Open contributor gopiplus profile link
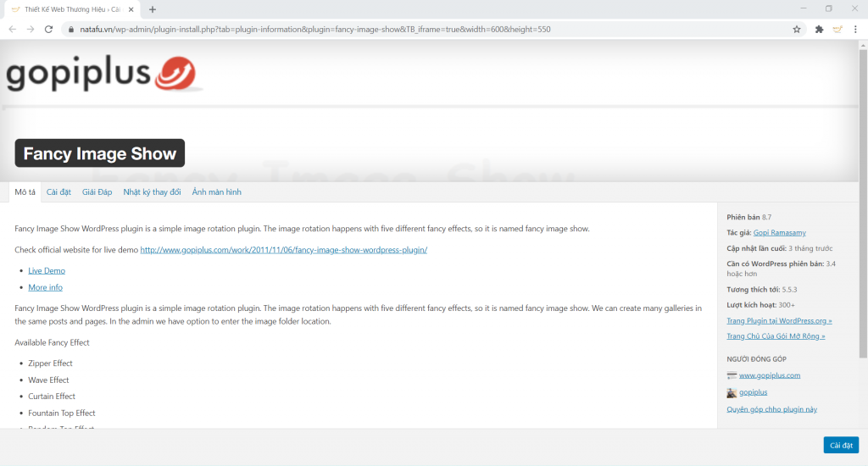This screenshot has height=466, width=868. point(753,391)
